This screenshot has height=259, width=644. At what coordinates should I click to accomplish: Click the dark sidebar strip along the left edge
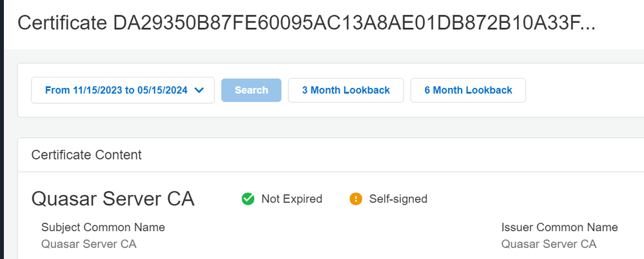[2, 129]
